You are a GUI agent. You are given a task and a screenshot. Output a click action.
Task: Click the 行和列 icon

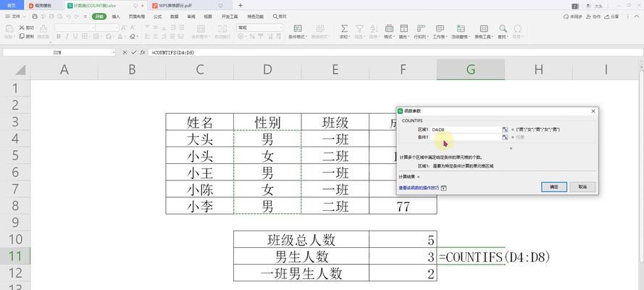pyautogui.click(x=421, y=28)
